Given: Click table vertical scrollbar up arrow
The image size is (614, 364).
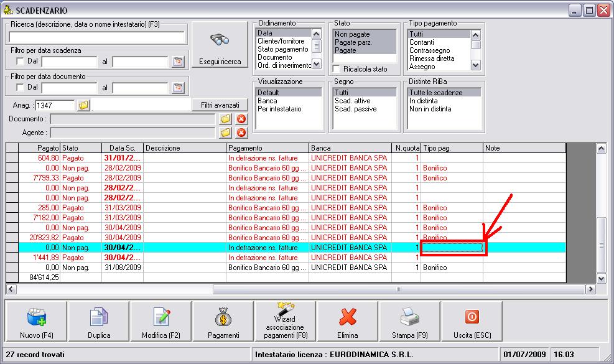Looking at the screenshot, I should pos(601,149).
